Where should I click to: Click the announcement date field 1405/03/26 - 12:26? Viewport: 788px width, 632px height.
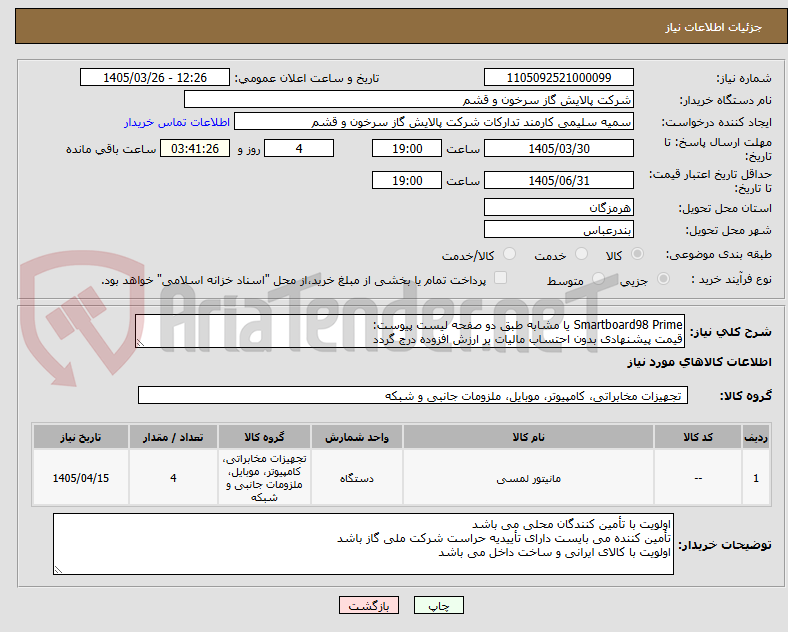[x=155, y=77]
